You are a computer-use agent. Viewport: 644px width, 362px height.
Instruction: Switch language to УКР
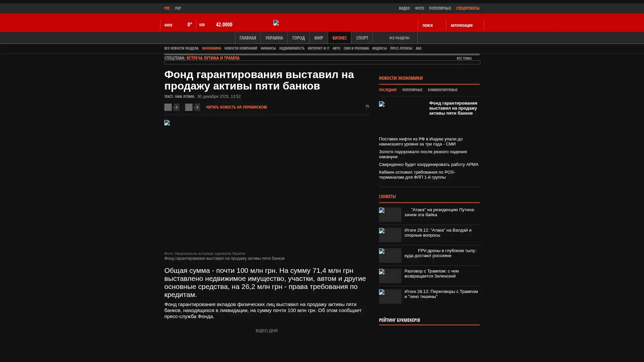pyautogui.click(x=178, y=8)
